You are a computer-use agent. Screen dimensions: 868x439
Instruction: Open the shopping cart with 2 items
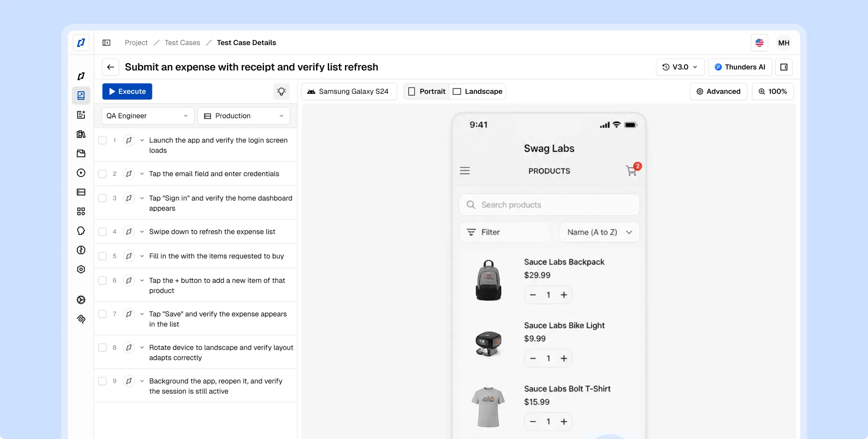[632, 169]
